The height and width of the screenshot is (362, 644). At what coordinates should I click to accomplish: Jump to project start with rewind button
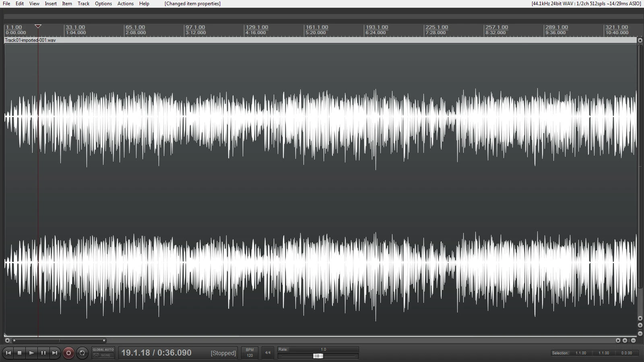point(8,353)
